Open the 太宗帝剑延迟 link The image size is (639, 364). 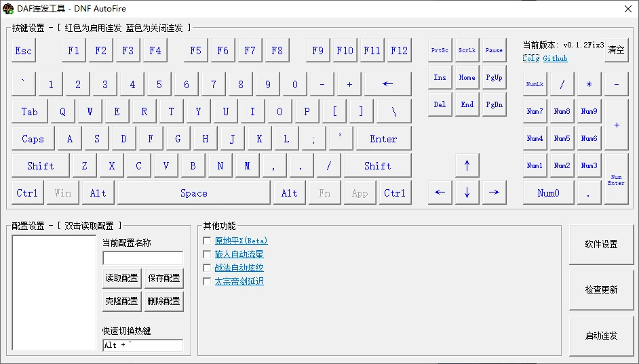tap(239, 281)
